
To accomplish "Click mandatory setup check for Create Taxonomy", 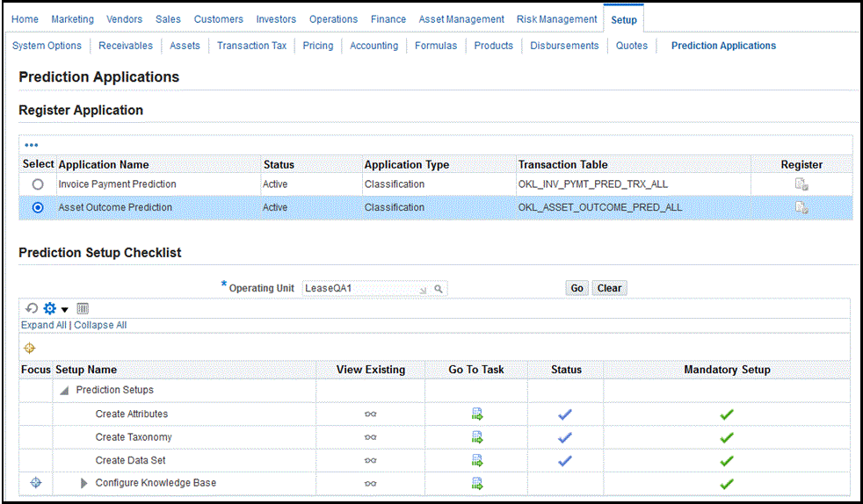I will 727,437.
